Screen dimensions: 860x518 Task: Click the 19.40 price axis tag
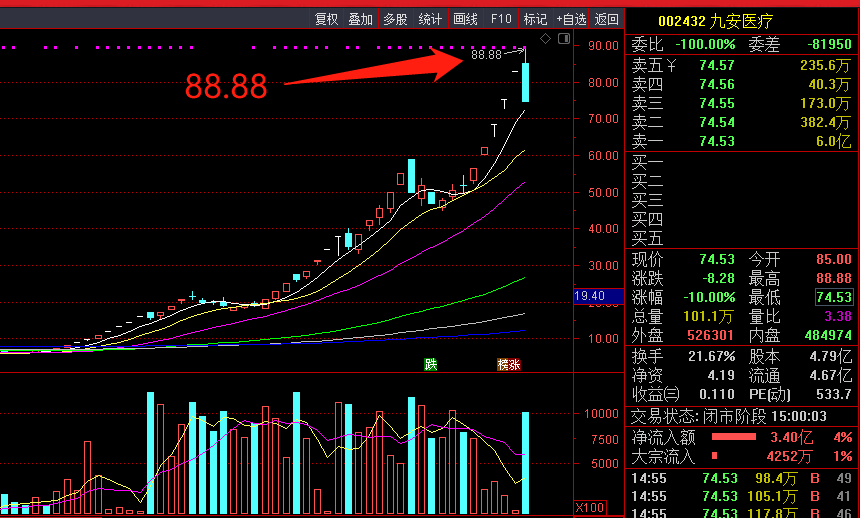pyautogui.click(x=590, y=296)
